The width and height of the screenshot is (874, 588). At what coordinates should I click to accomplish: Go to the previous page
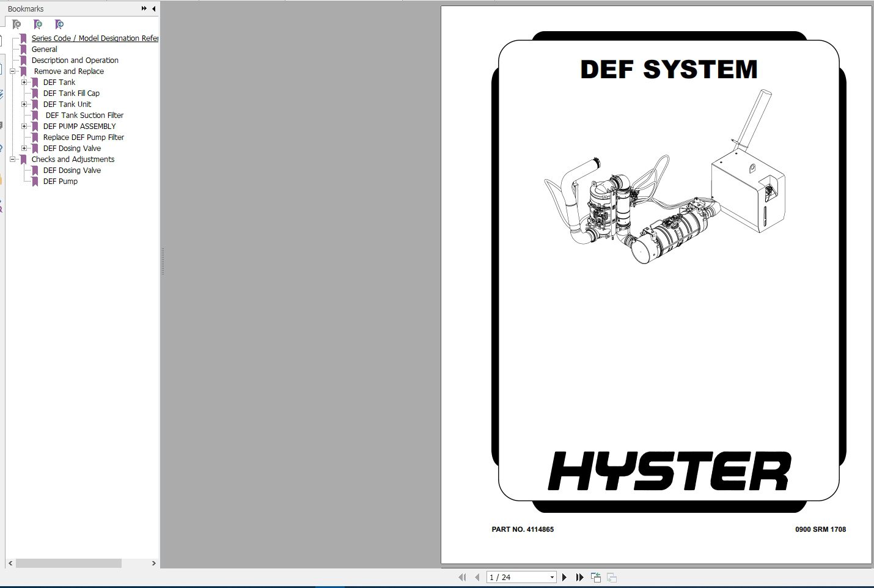(477, 577)
